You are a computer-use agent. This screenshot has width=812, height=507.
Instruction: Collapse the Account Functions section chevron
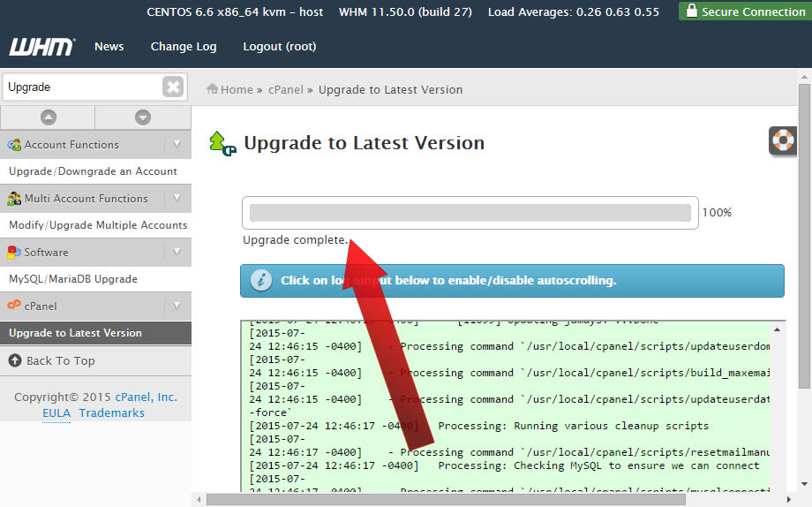click(177, 145)
